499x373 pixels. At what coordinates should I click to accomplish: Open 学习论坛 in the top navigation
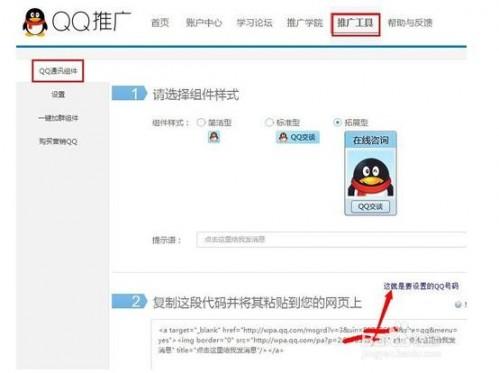pos(254,23)
